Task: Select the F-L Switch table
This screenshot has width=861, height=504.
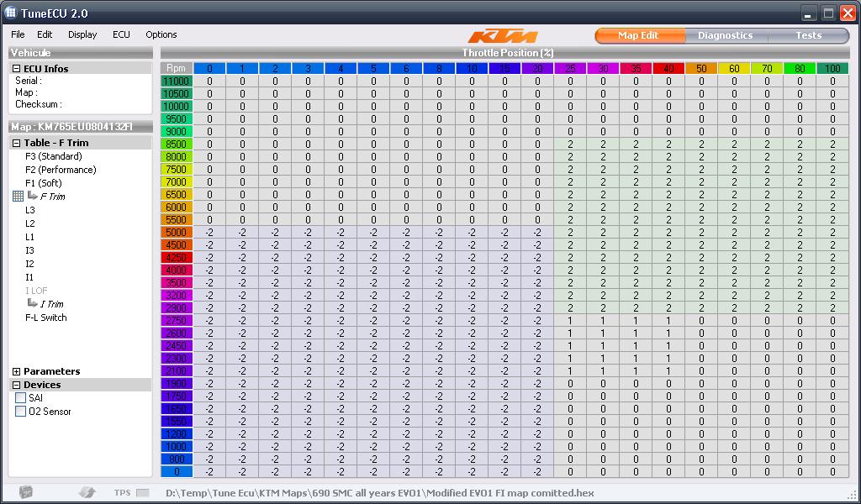Action: click(x=46, y=318)
